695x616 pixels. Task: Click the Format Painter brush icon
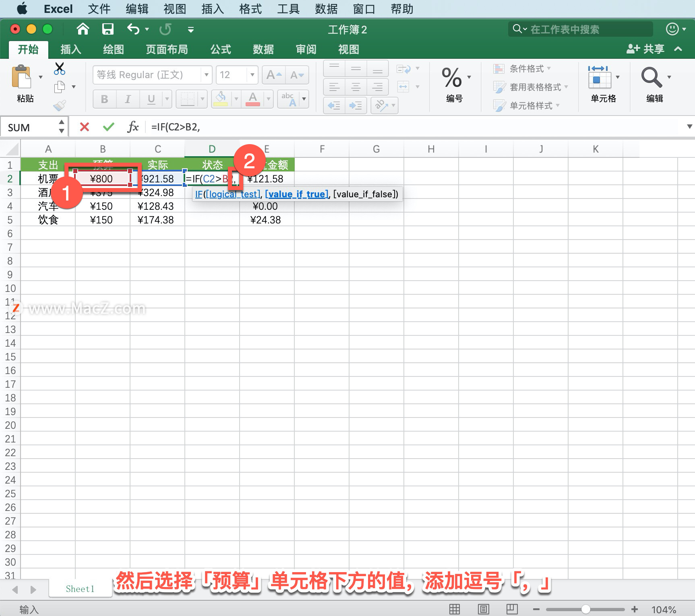click(60, 105)
